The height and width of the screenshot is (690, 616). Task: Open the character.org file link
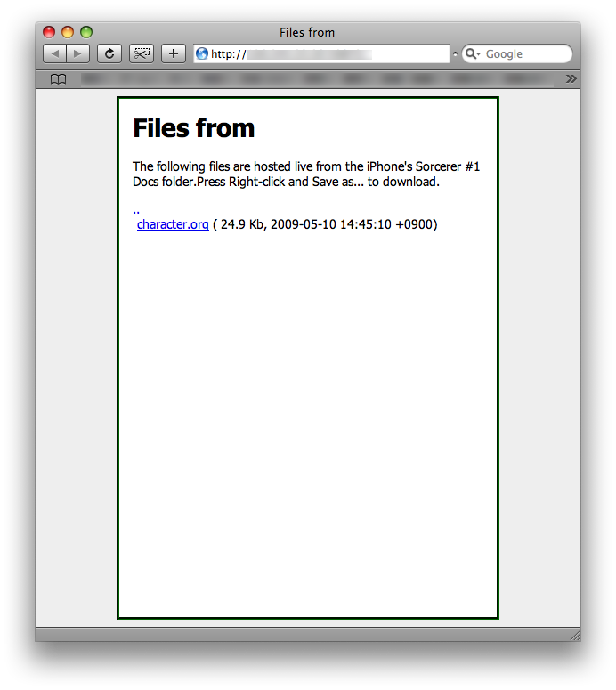click(173, 224)
